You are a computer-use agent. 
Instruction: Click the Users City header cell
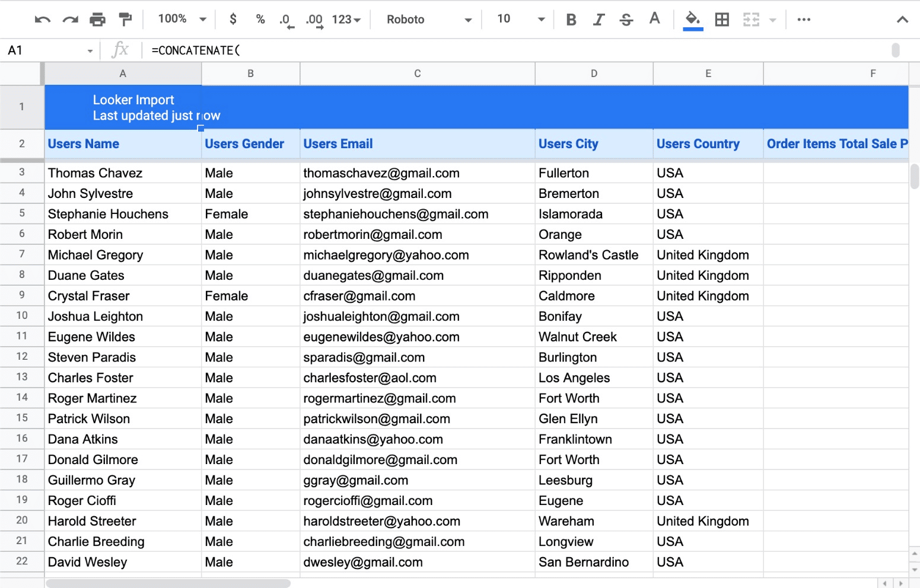594,144
